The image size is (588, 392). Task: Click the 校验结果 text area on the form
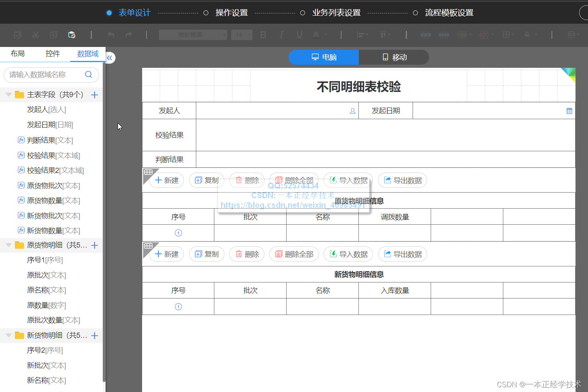(x=385, y=135)
